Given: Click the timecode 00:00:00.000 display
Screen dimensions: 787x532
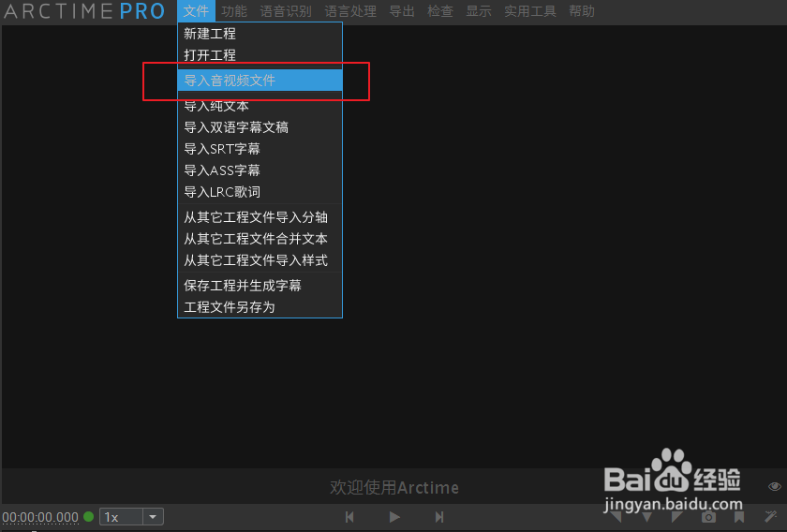Looking at the screenshot, I should click(x=40, y=517).
